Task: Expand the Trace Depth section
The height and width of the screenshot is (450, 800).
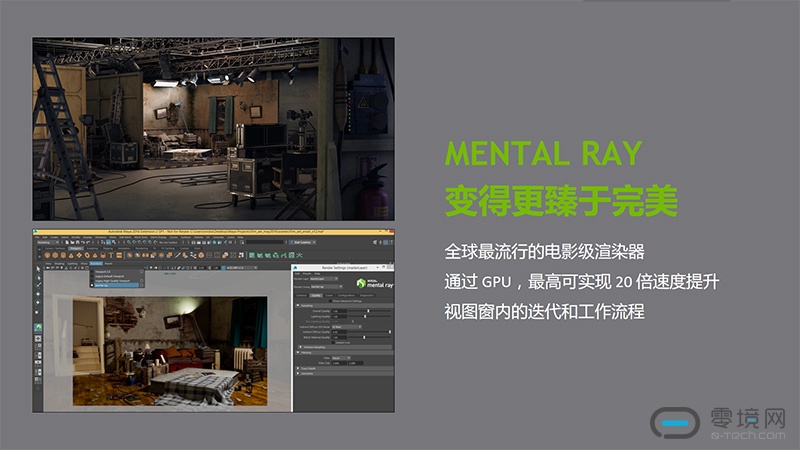Action: point(298,368)
